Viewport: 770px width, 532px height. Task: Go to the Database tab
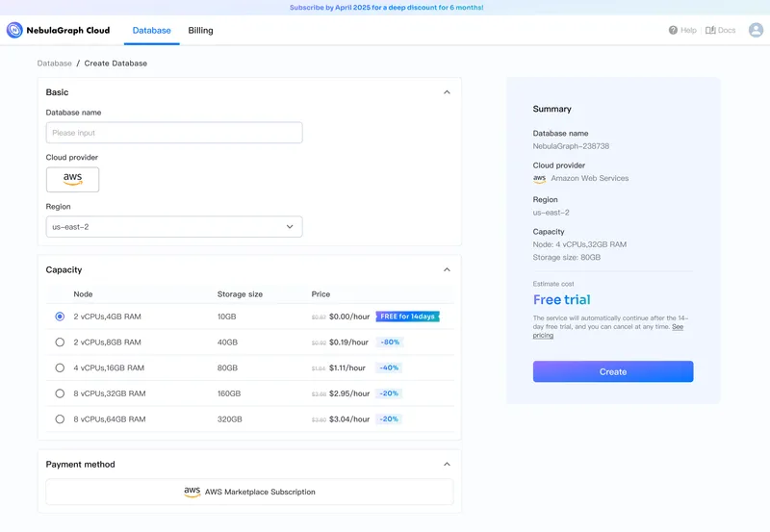pos(151,30)
